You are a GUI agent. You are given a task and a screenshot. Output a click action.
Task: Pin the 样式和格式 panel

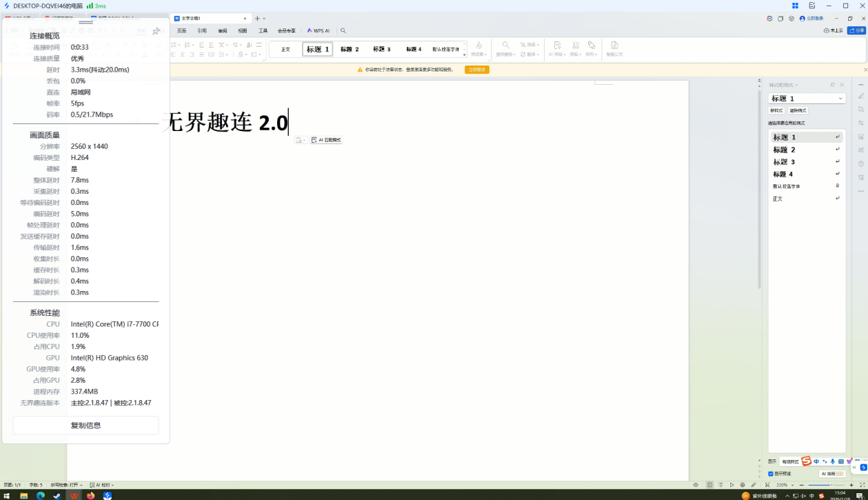pyautogui.click(x=833, y=85)
